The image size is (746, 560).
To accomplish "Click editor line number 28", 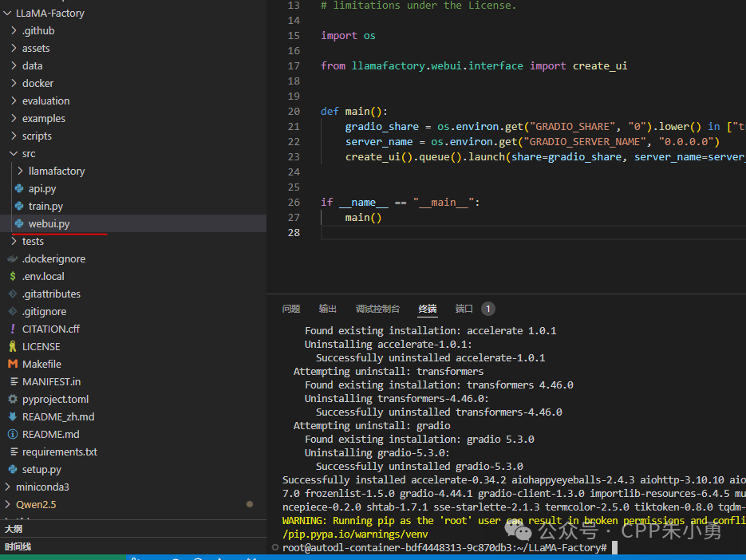I will click(294, 233).
